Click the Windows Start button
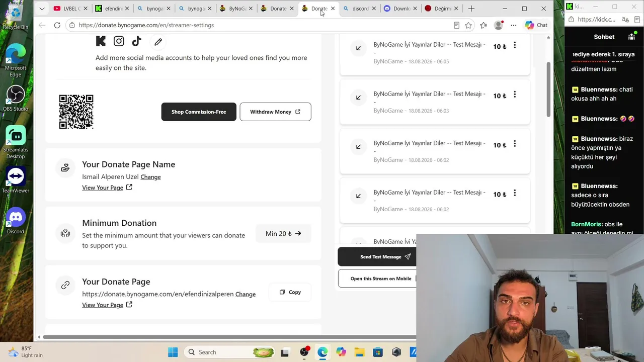 [173, 352]
